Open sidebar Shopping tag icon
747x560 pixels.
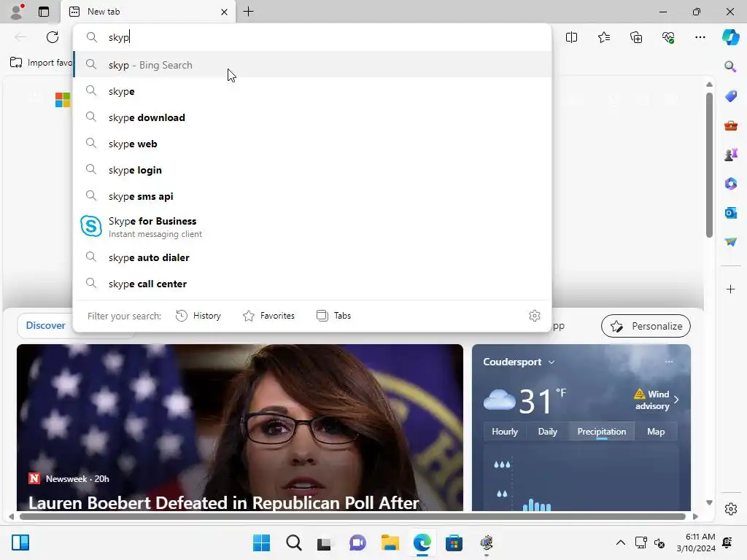click(x=730, y=96)
